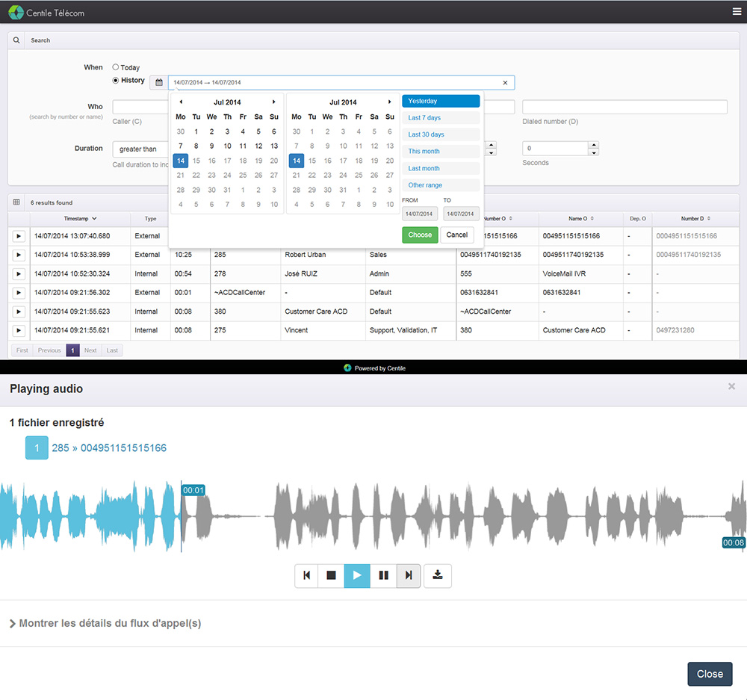This screenshot has height=700, width=747.
Task: Go to next month in right calendar
Action: pos(390,102)
